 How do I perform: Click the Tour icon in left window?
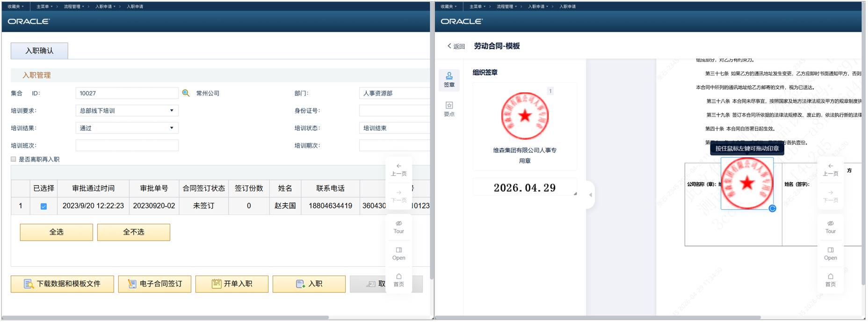pyautogui.click(x=398, y=227)
